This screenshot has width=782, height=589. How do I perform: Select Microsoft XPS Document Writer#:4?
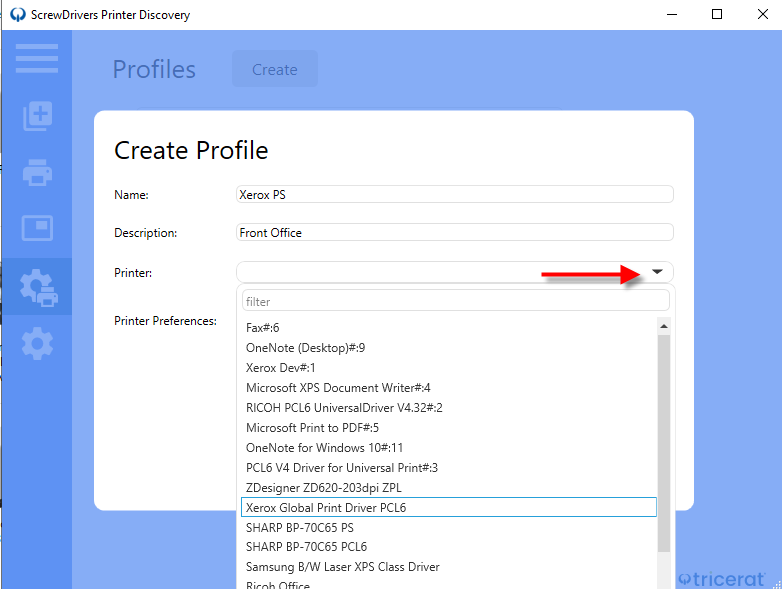pyautogui.click(x=449, y=388)
